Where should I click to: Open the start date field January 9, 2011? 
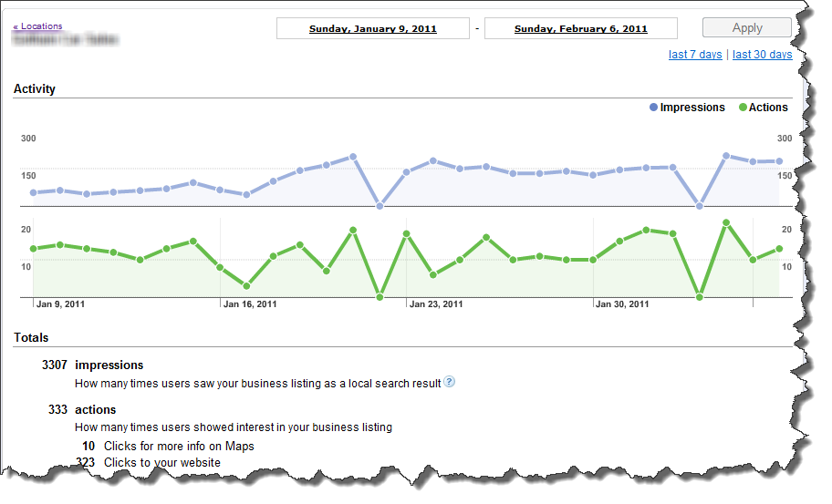(x=372, y=29)
